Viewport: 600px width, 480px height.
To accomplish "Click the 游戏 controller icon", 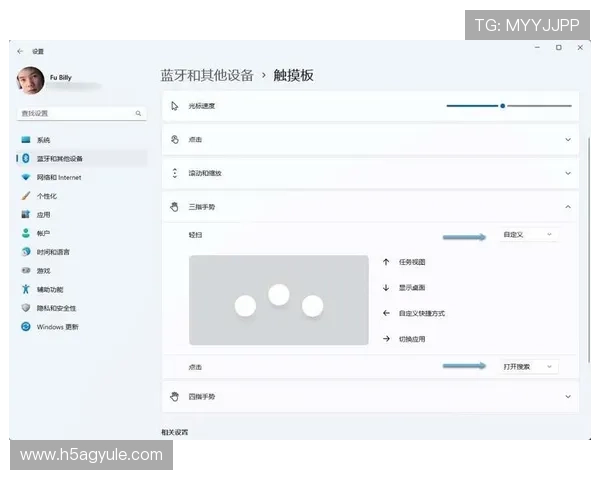I will pyautogui.click(x=26, y=270).
